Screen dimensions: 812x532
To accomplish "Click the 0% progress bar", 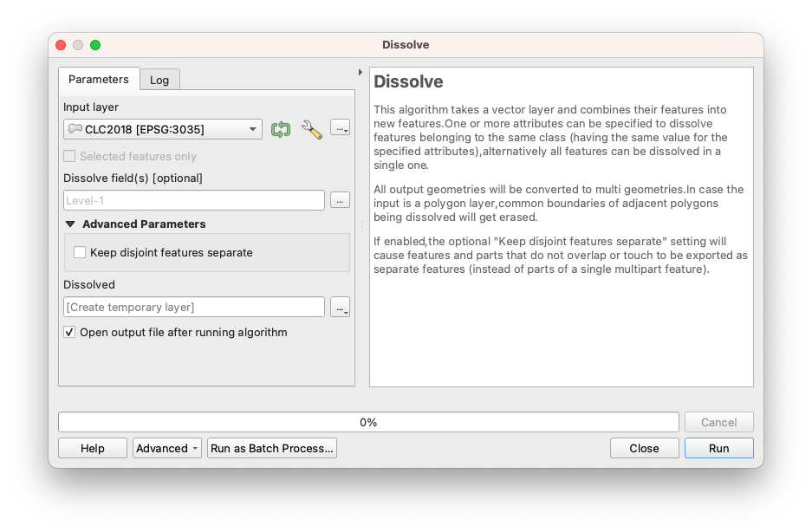I will click(368, 422).
